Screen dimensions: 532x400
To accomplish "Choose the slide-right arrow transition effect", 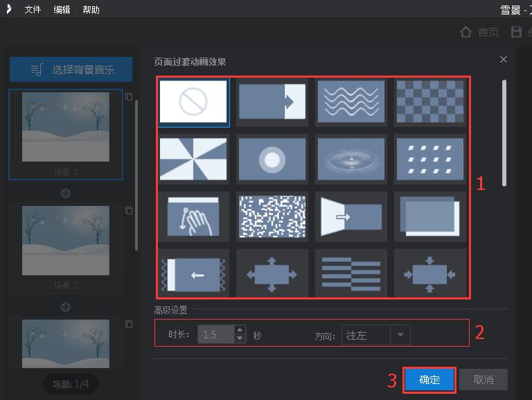I will [x=272, y=102].
